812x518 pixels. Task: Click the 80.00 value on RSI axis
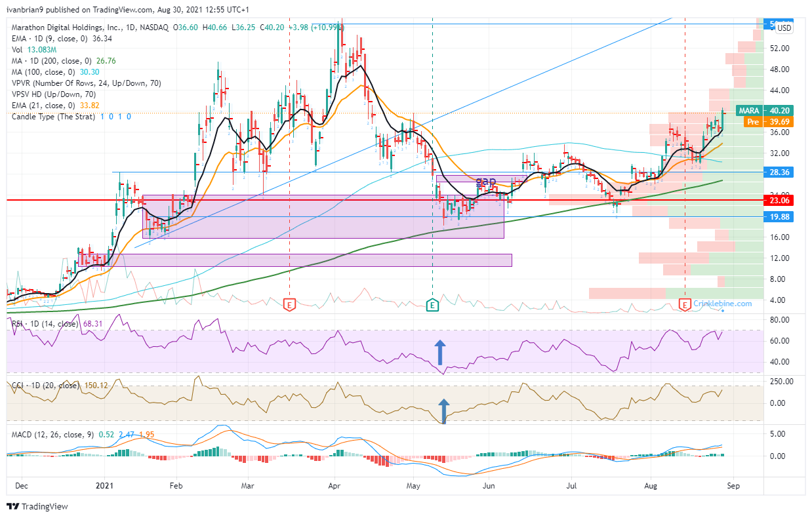click(x=779, y=320)
